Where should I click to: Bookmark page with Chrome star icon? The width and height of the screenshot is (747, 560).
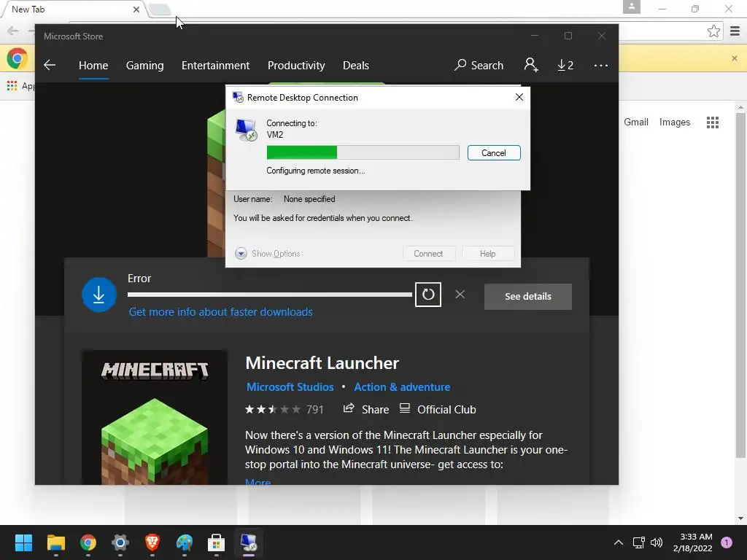click(x=713, y=31)
